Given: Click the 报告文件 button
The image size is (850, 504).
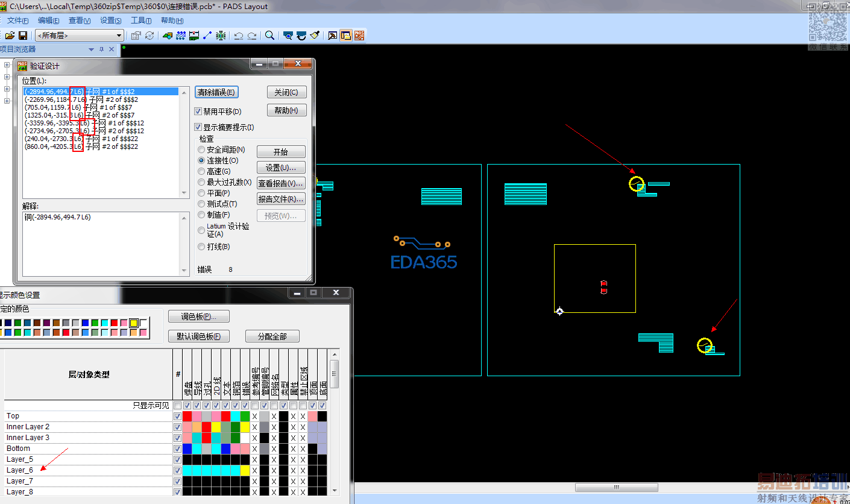Looking at the screenshot, I should [x=281, y=199].
